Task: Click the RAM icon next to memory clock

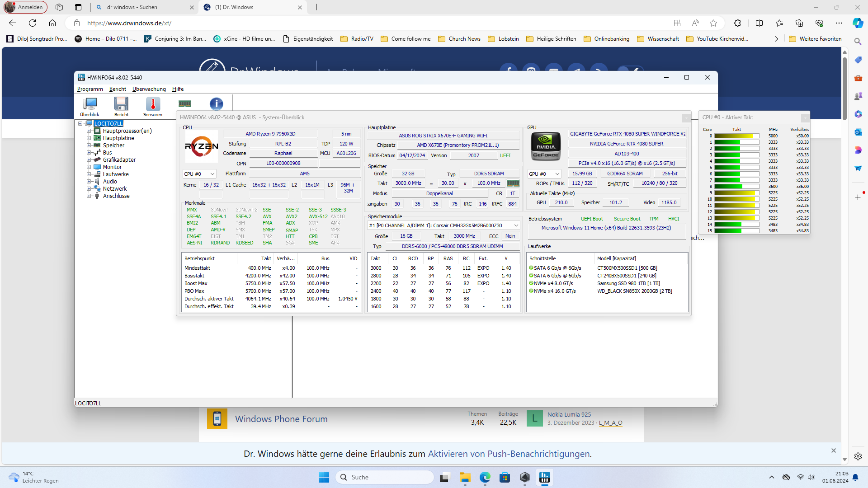Action: pos(513,183)
